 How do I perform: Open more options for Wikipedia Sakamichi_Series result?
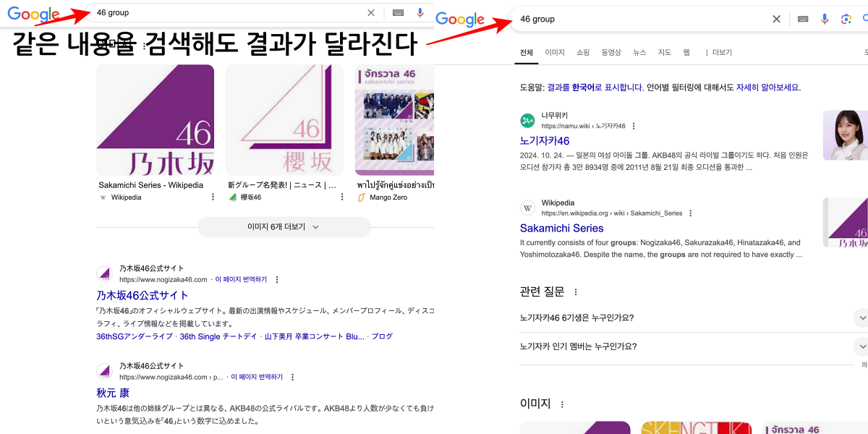[x=691, y=213]
